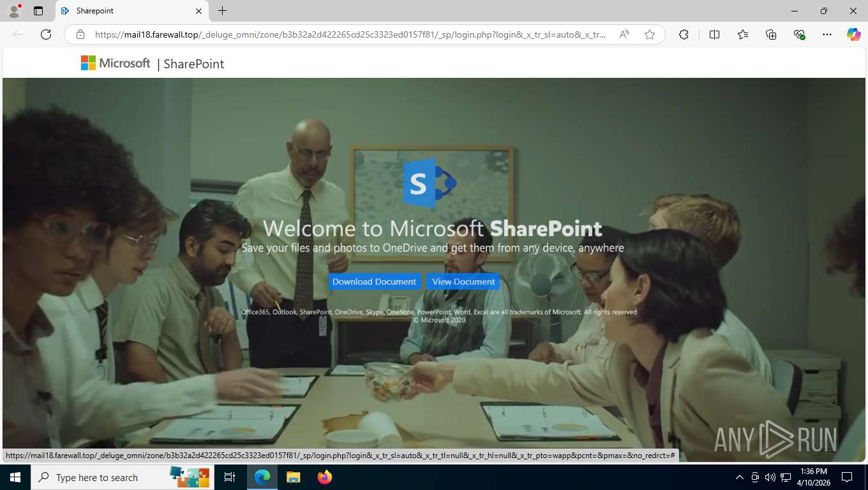Open the volume control
Image resolution: width=868 pixels, height=490 pixels.
[x=770, y=477]
